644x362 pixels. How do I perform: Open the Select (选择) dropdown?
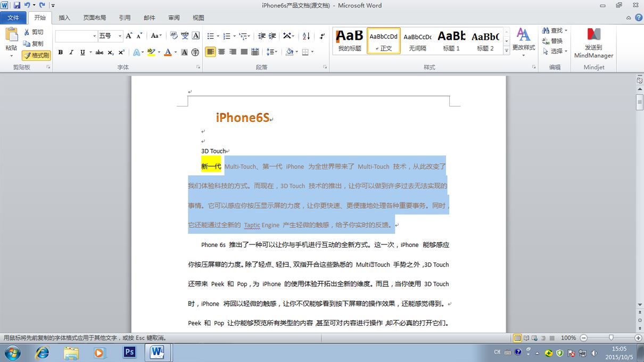(x=555, y=51)
